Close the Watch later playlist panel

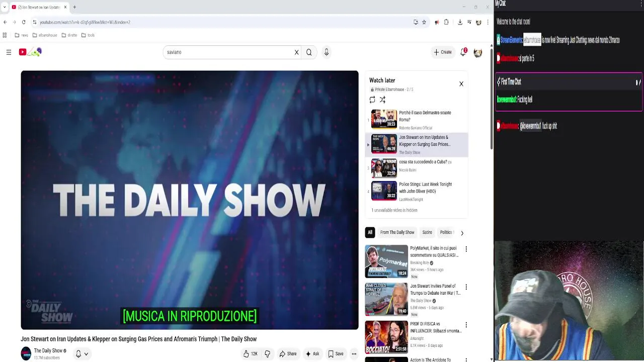pos(461,84)
